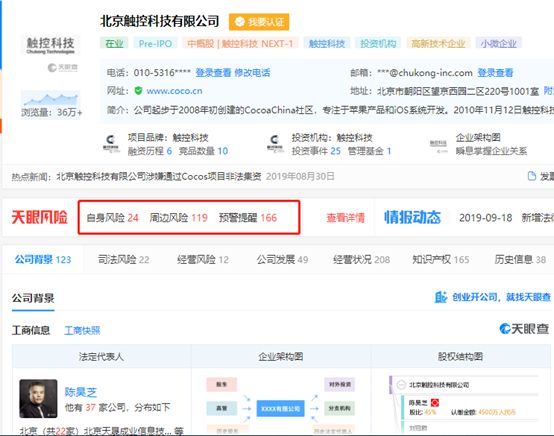Click the 企业架构图 column header

point(281,357)
